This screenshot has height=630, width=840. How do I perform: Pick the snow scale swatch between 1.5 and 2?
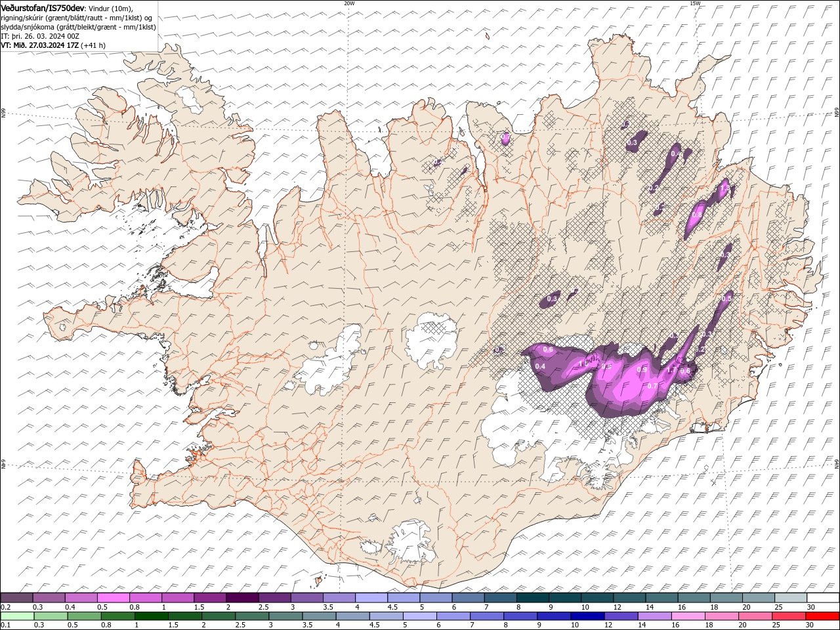point(209,597)
